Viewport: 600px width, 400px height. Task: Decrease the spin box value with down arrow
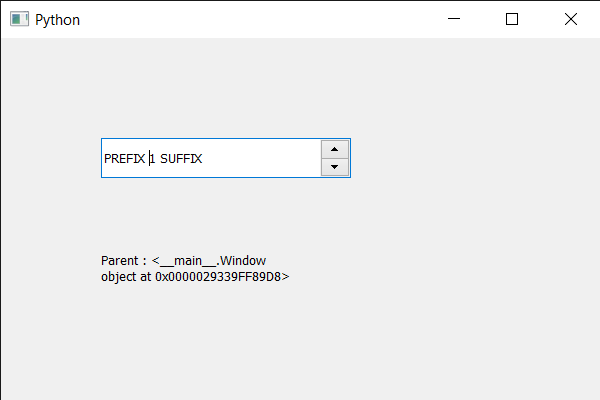(x=335, y=167)
